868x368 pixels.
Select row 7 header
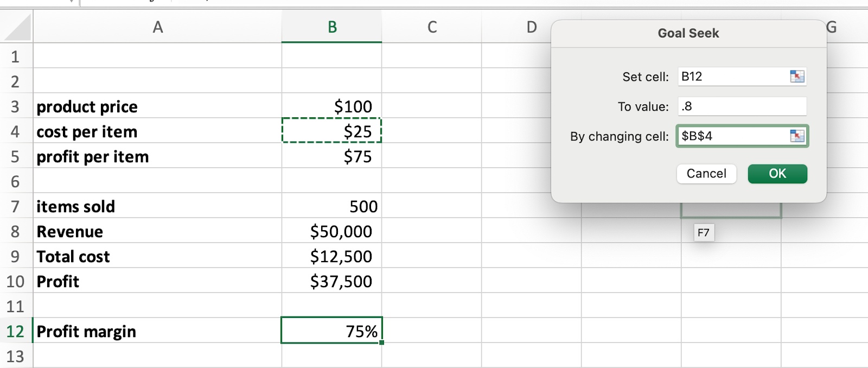pyautogui.click(x=16, y=206)
